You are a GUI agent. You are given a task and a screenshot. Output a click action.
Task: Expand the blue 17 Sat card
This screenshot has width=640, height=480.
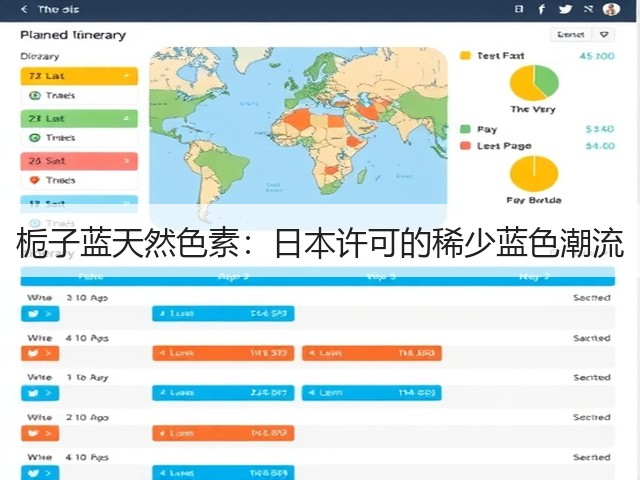tap(79, 203)
